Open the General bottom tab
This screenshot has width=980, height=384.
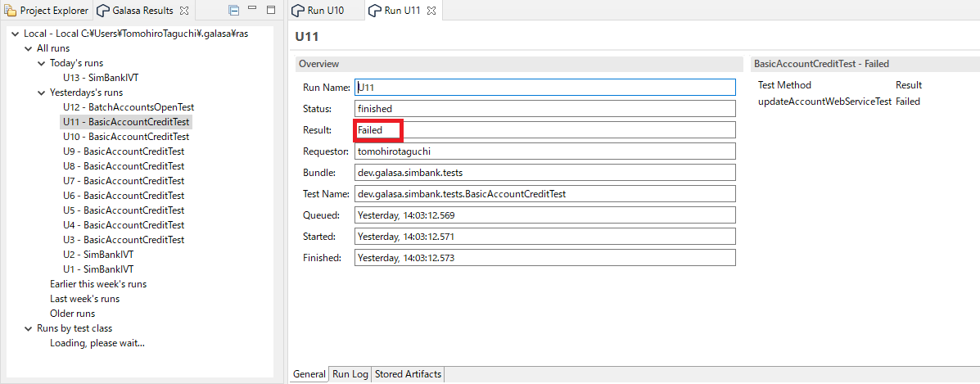[x=309, y=374]
